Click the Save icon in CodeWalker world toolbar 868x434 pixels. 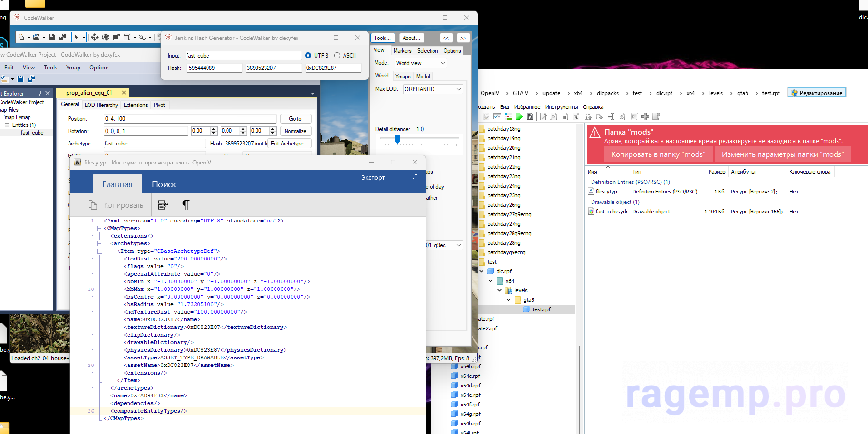52,37
